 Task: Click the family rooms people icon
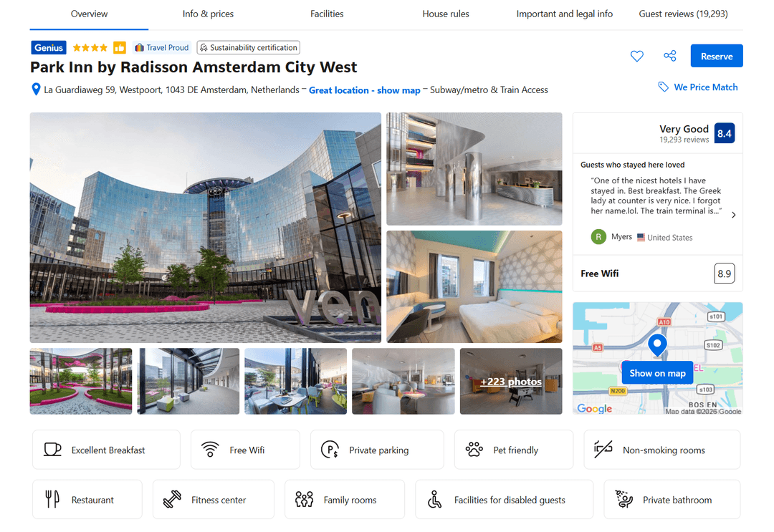(304, 499)
